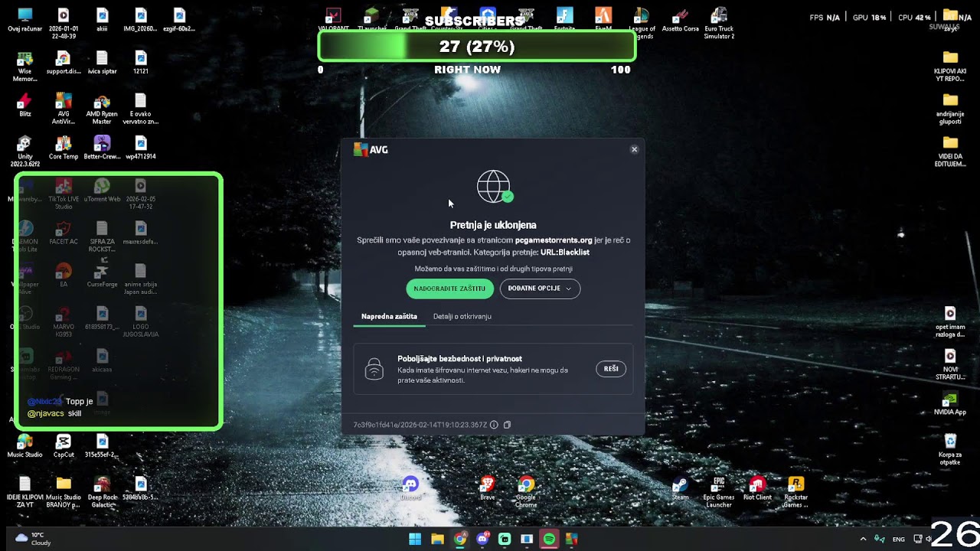Select the ivica siptar text file

(102, 63)
